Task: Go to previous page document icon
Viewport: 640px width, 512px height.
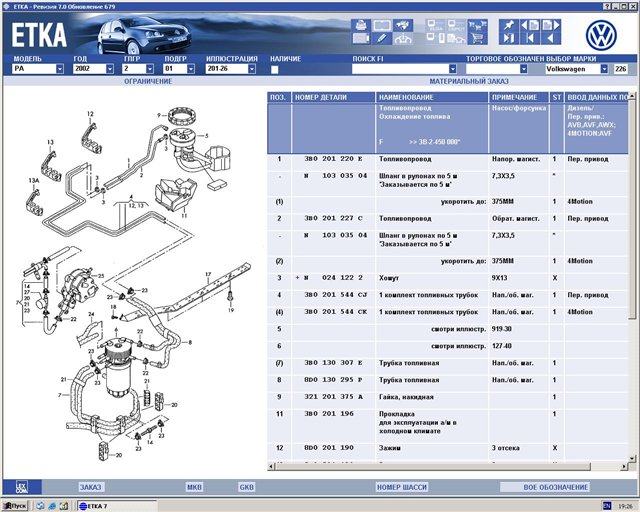Action: (530, 25)
